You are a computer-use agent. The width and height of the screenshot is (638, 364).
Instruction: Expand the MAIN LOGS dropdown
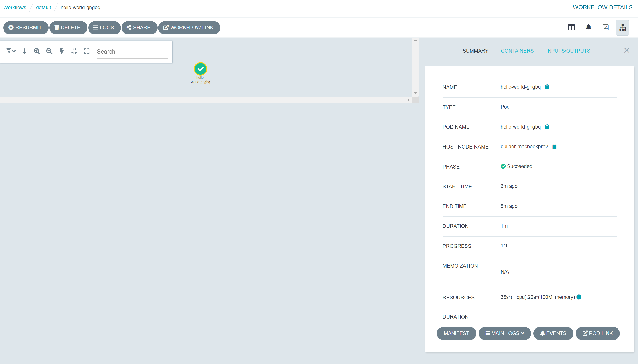[x=505, y=333]
